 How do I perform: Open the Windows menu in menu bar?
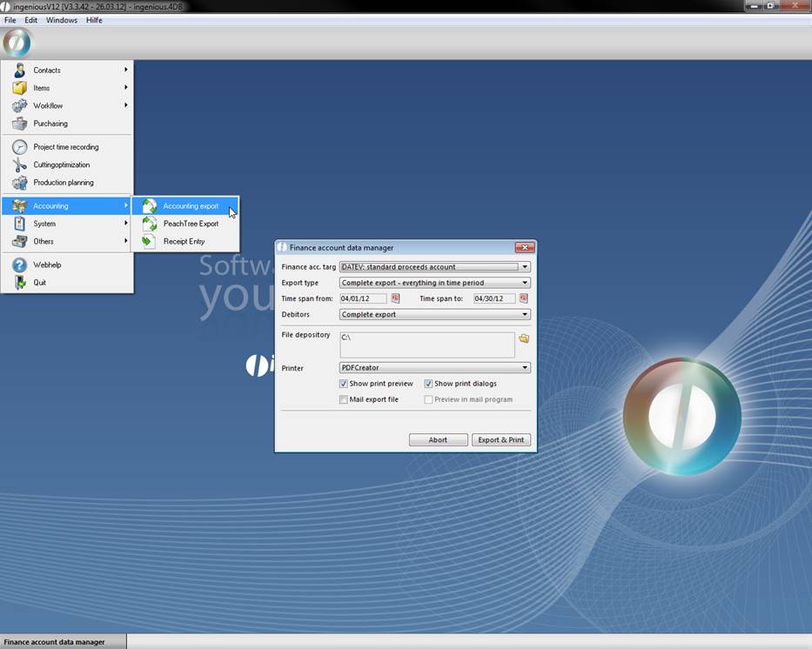pos(61,20)
